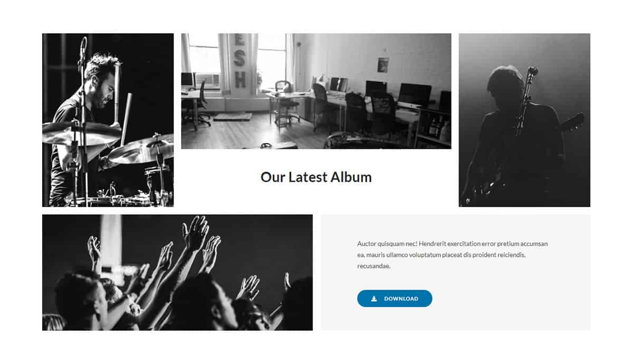Click the blue Download button
Image resolution: width=633 pixels, height=364 pixels.
pos(395,299)
